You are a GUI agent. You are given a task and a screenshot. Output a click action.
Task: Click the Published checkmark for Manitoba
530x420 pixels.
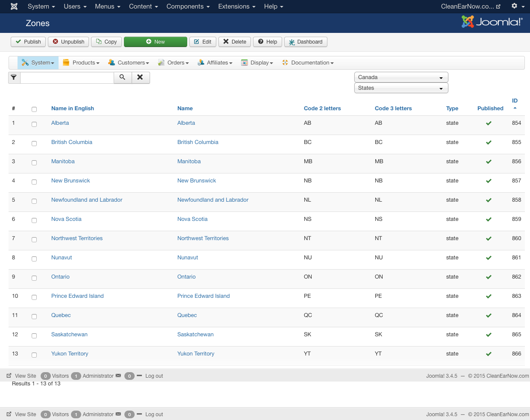[x=489, y=162]
